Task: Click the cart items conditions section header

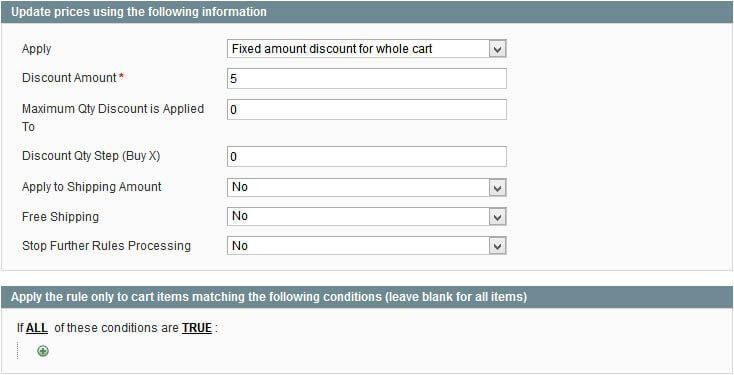Action: [367, 297]
